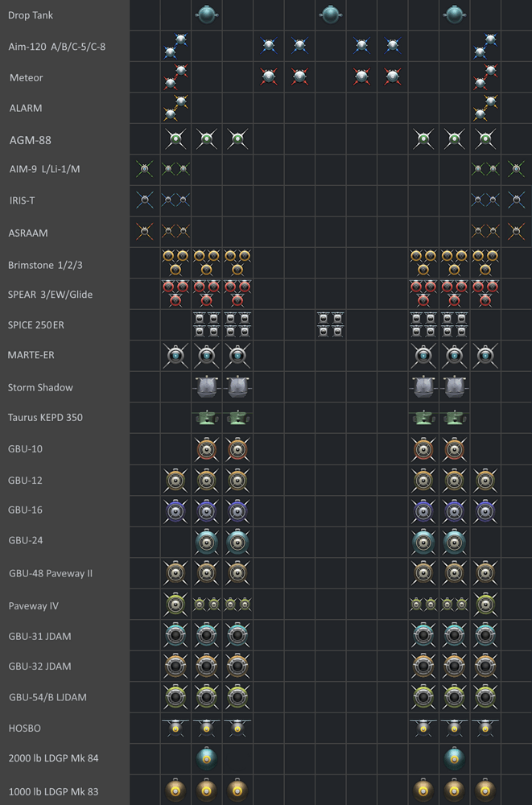Click the "AIM-9 L/Li-1/M" label
Screen dimensions: 532x805
pos(44,169)
